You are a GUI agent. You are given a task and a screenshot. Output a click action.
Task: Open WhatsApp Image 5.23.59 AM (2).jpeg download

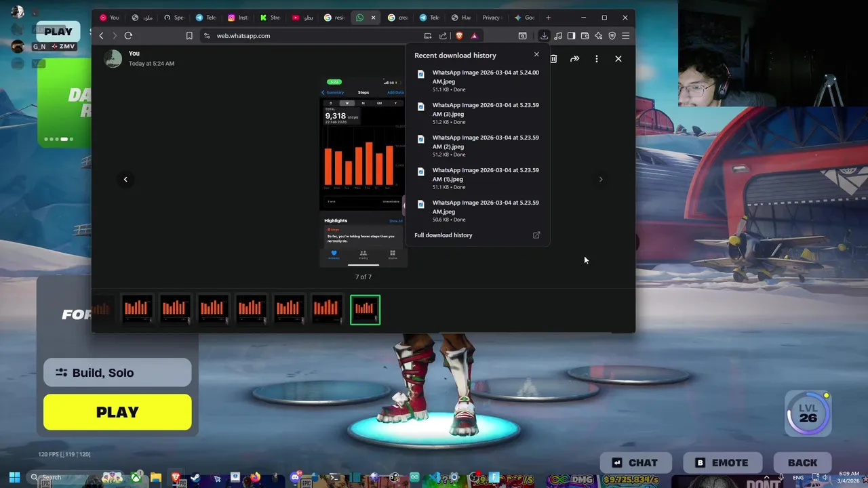pyautogui.click(x=479, y=145)
